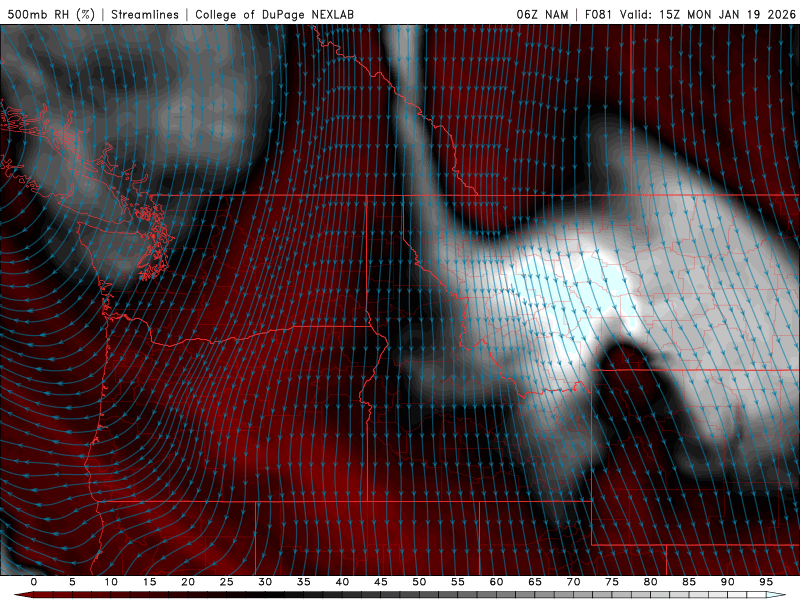This screenshot has width=800, height=600.
Task: Click the colorbar label '95'
Action: (x=766, y=582)
